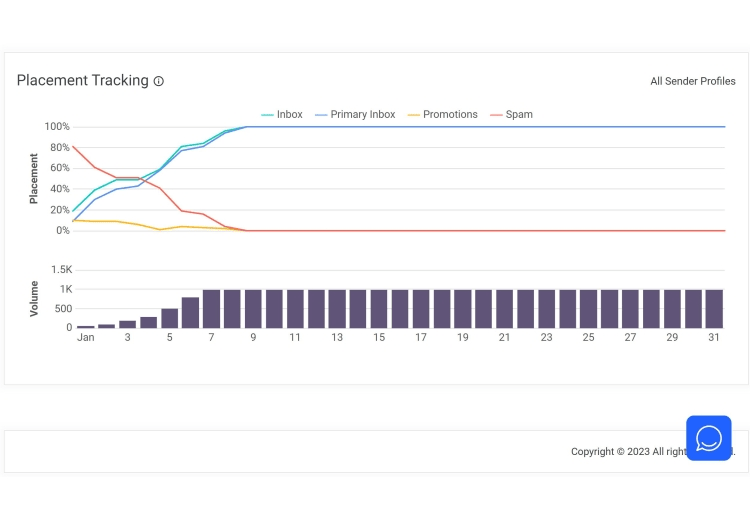This screenshot has width=750, height=515.
Task: Click the Jan label on x-axis
Action: point(86,338)
